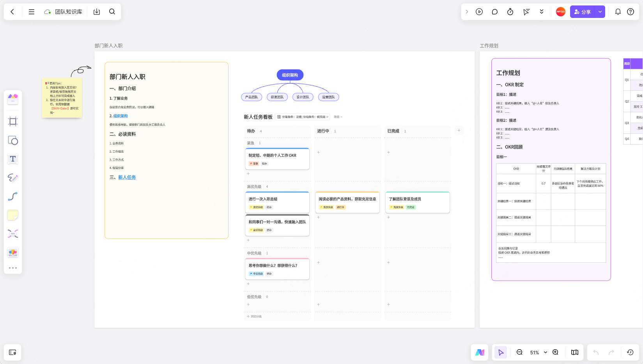
Task: Select the 组织架构 mind map root node
Action: [290, 75]
